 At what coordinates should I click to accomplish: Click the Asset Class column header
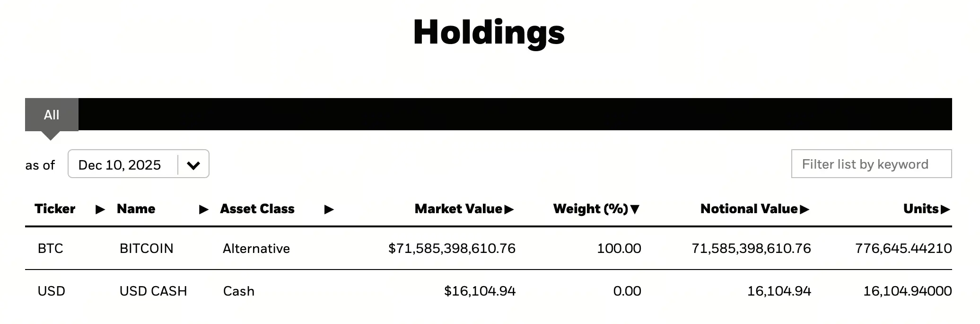(257, 209)
